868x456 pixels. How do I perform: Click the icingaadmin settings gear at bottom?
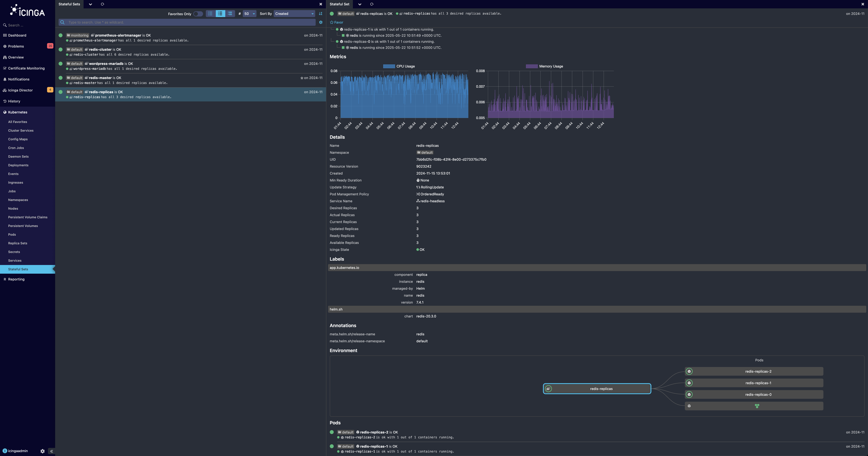[42, 451]
